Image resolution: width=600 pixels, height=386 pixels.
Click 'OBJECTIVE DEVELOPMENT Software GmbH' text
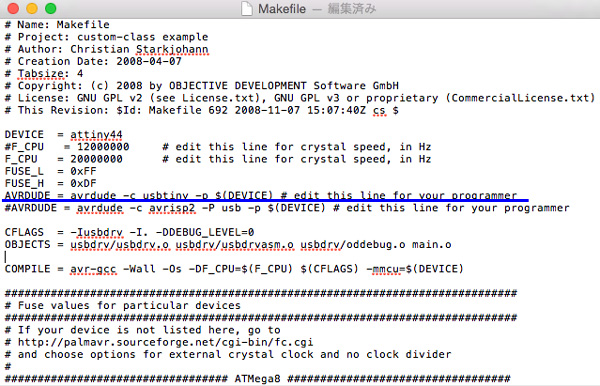point(284,86)
